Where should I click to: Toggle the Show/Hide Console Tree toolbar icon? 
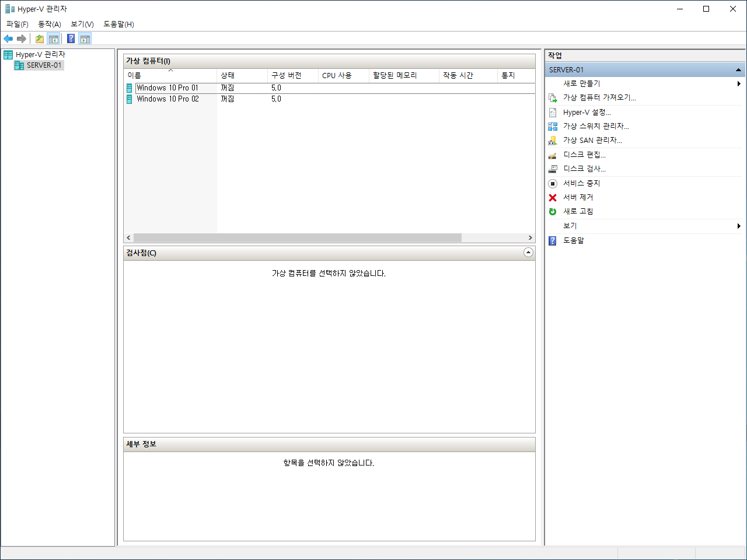53,39
